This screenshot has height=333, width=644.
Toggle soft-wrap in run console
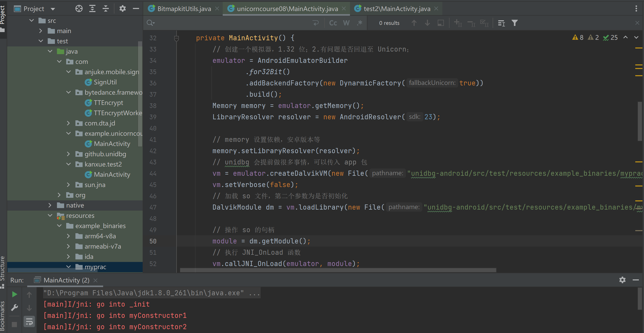point(29,321)
